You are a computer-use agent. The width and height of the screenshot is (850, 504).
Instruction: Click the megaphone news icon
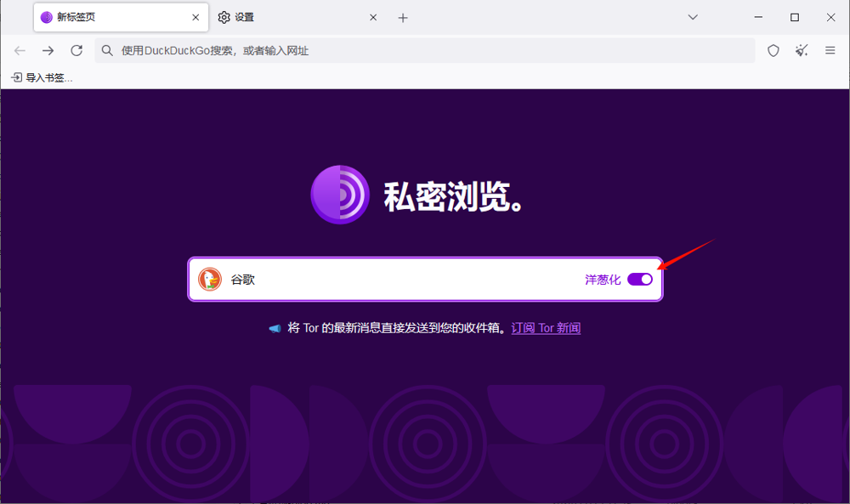pos(275,329)
